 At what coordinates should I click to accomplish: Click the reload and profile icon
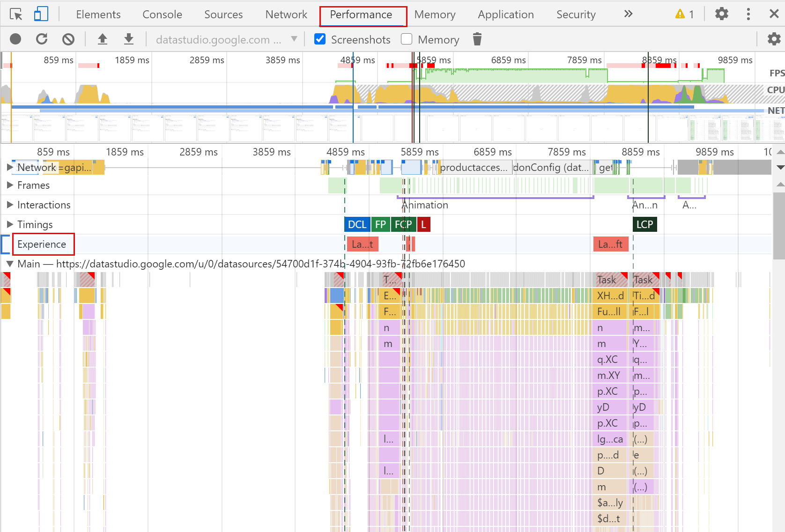tap(42, 39)
